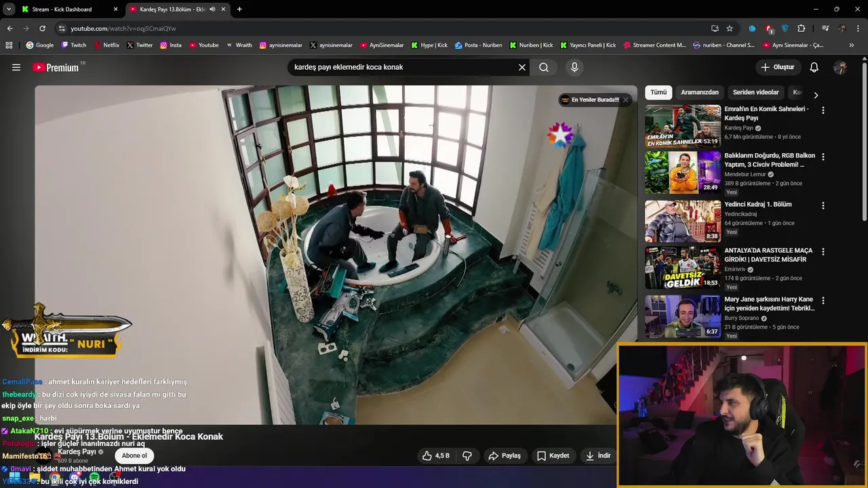Reload the current page

tap(42, 28)
